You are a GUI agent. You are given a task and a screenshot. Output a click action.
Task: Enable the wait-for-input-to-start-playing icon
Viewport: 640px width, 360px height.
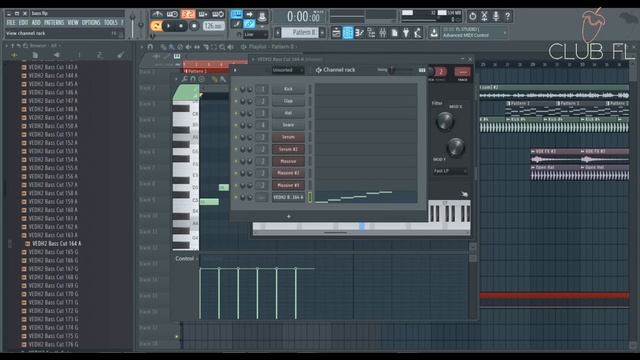[x=172, y=14]
